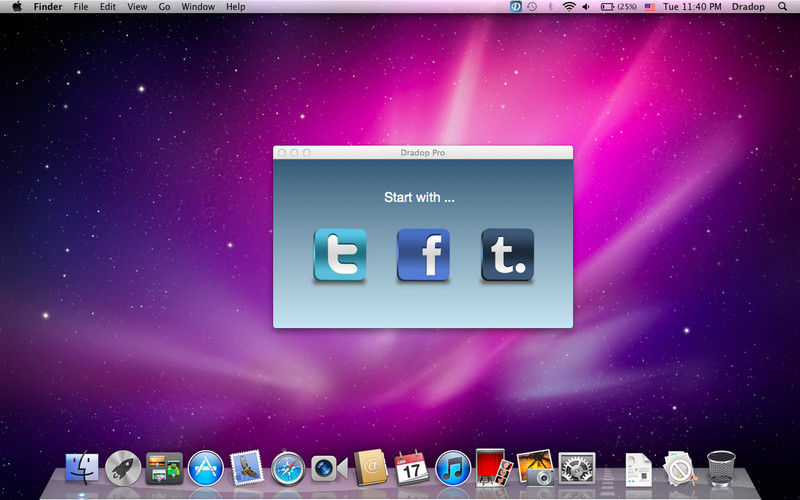Open the View menu

pyautogui.click(x=137, y=7)
